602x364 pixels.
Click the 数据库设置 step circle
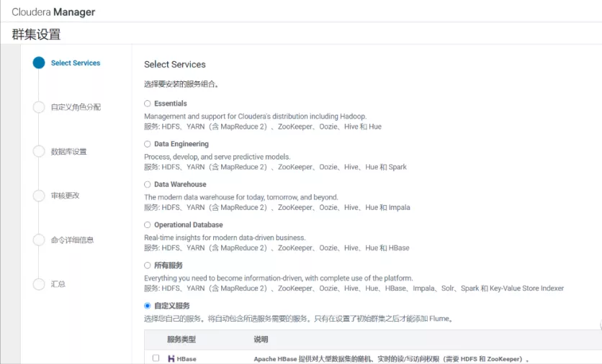(39, 151)
